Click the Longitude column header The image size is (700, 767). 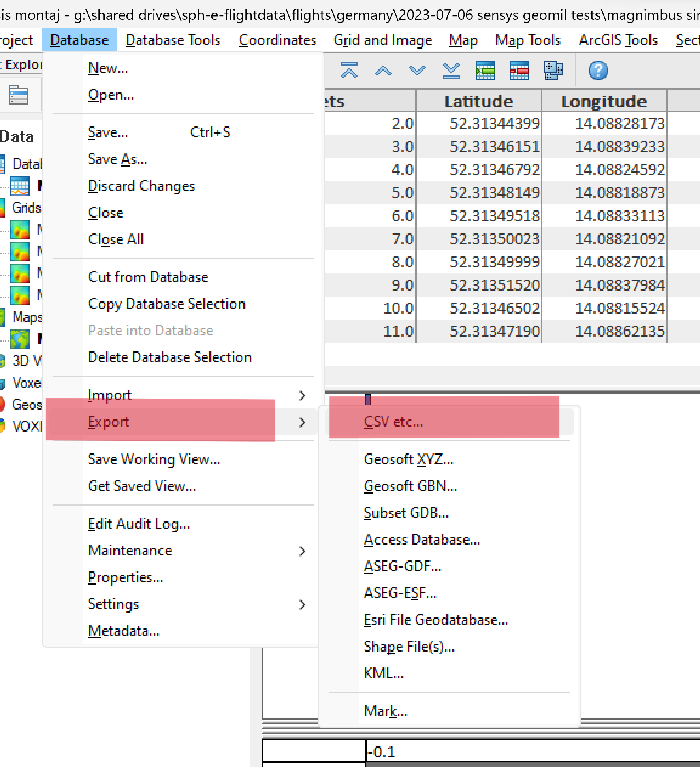tap(604, 101)
